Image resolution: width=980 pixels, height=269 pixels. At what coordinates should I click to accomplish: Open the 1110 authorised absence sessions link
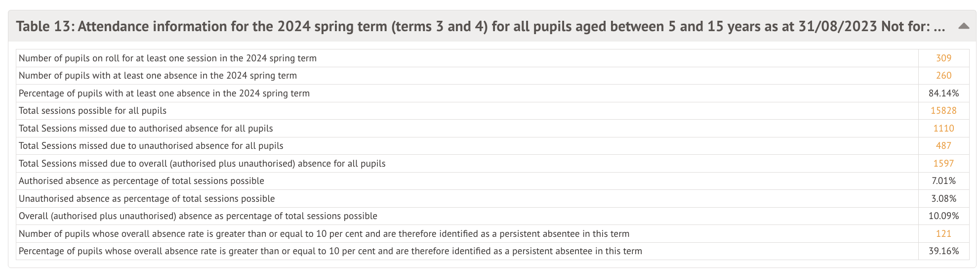click(943, 129)
